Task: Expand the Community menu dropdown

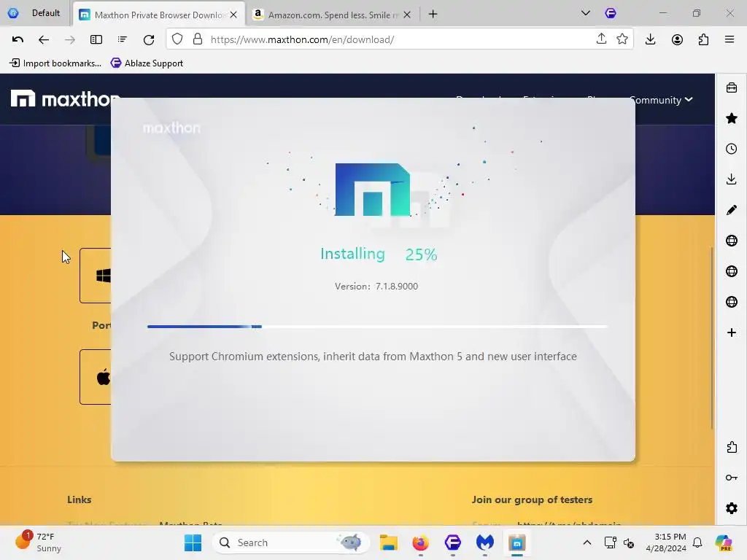Action: 661,100
